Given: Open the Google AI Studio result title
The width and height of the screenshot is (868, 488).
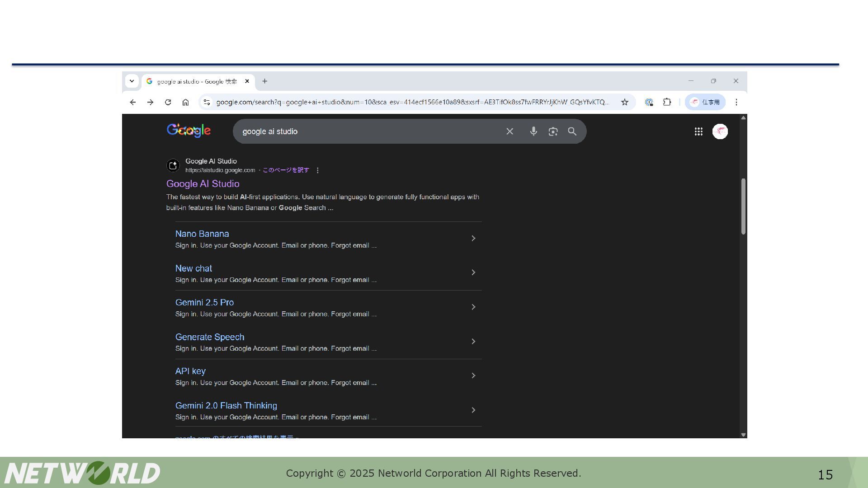Looking at the screenshot, I should (203, 184).
